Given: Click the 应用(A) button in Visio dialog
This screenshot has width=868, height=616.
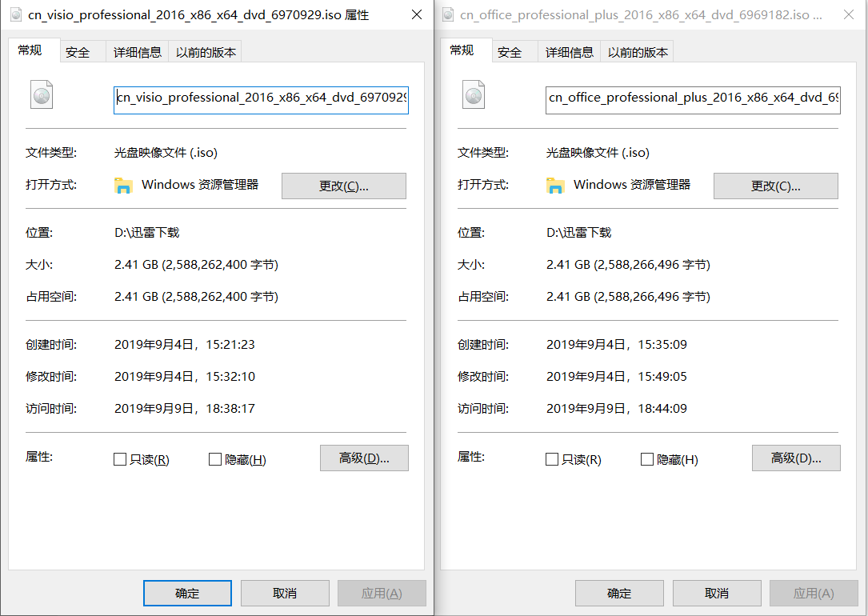Looking at the screenshot, I should pos(382,593).
